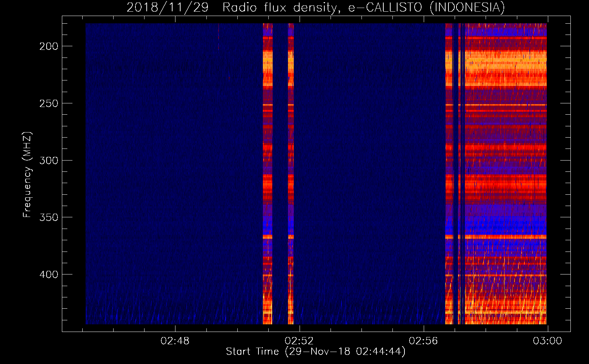Click the 250 frequency tick label
The width and height of the screenshot is (589, 364).
(x=49, y=103)
